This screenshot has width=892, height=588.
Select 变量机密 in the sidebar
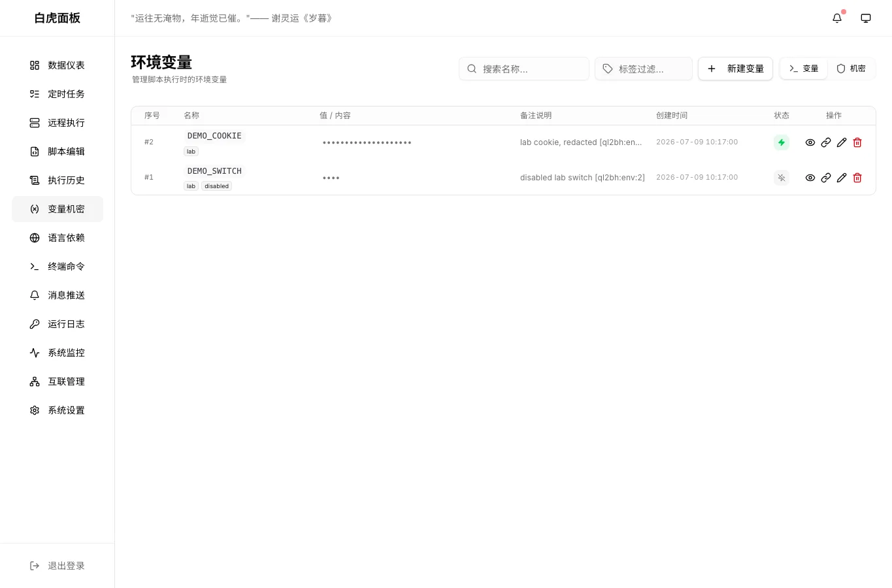tap(58, 209)
